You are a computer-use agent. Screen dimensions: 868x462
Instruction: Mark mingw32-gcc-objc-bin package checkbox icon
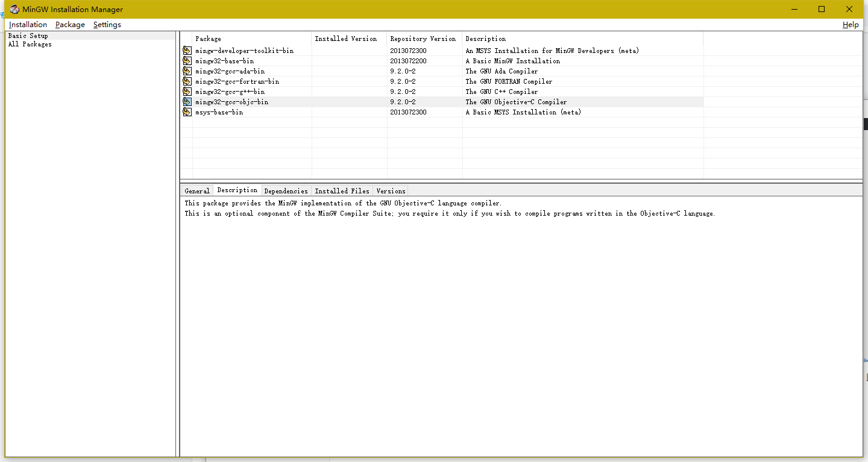(187, 102)
